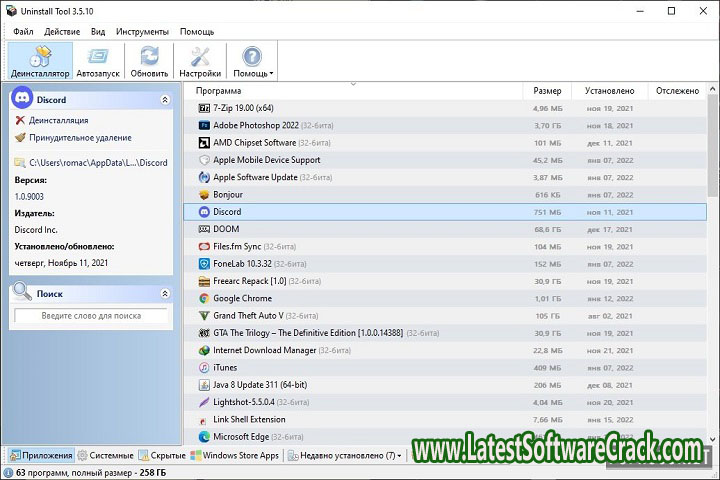
Task: Open the Настройки tools icon
Action: [x=200, y=56]
